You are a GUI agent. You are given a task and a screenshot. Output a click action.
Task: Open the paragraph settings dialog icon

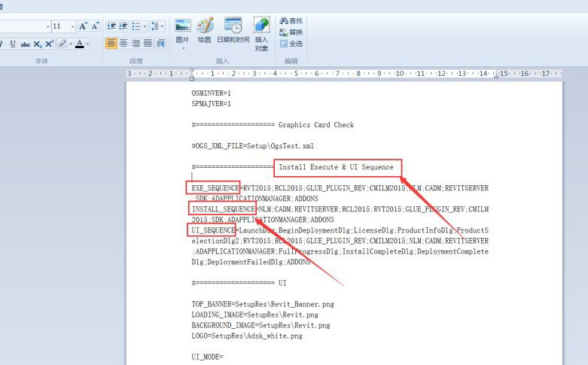[x=161, y=44]
